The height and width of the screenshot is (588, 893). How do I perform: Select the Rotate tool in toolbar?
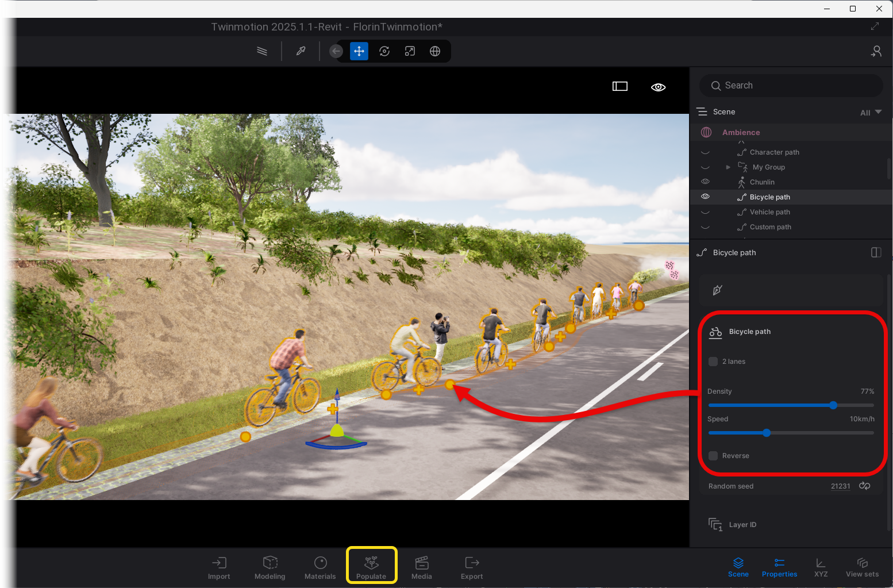click(384, 51)
